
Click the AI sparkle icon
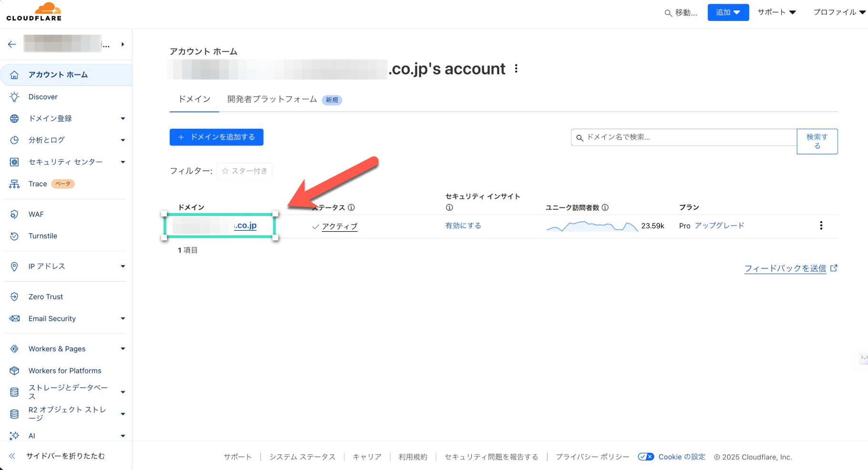[14, 436]
